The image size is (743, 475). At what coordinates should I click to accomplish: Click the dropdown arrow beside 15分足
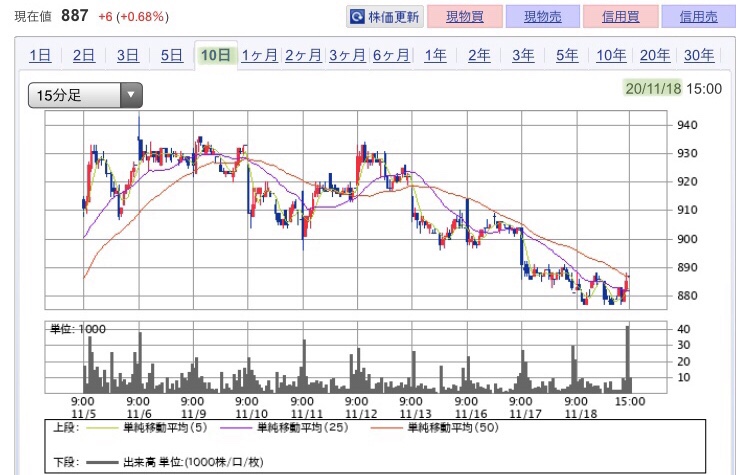pos(131,95)
